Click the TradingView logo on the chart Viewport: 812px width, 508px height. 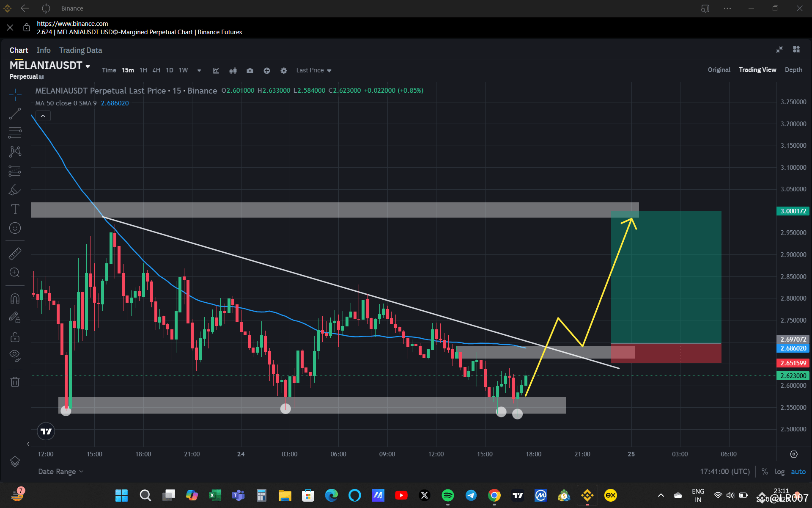[46, 431]
